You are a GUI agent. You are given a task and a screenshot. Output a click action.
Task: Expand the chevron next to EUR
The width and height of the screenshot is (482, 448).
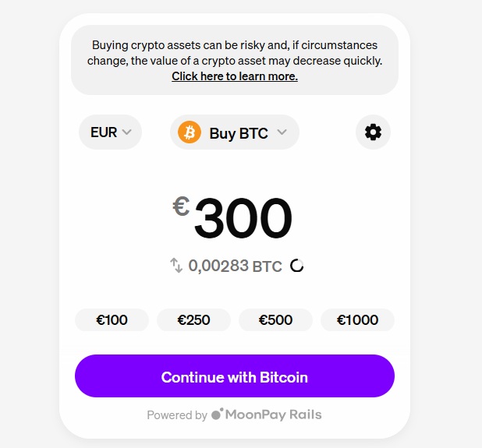pos(127,132)
